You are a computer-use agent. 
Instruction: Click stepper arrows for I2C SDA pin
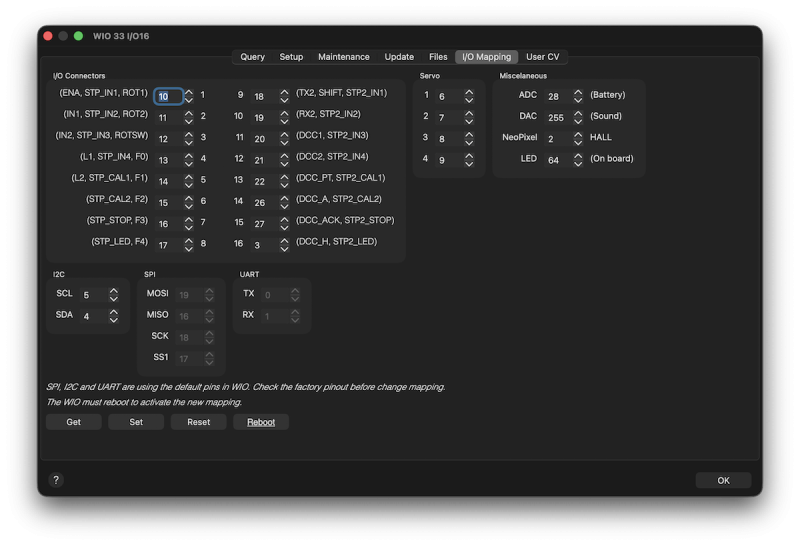[114, 316]
